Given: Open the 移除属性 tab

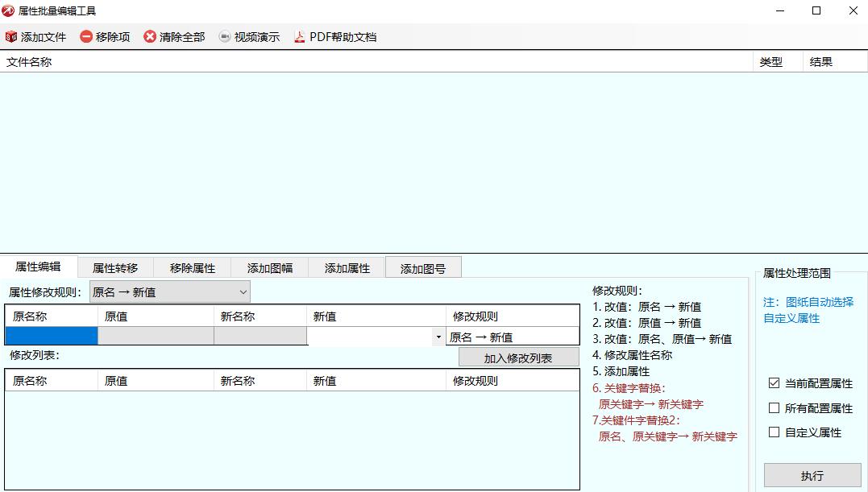Looking at the screenshot, I should (x=193, y=268).
